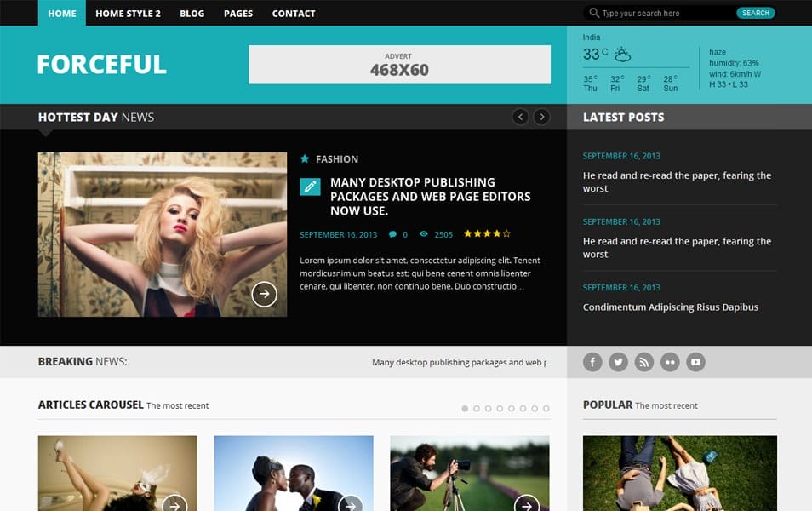Click the Flickr social icon

(x=670, y=361)
